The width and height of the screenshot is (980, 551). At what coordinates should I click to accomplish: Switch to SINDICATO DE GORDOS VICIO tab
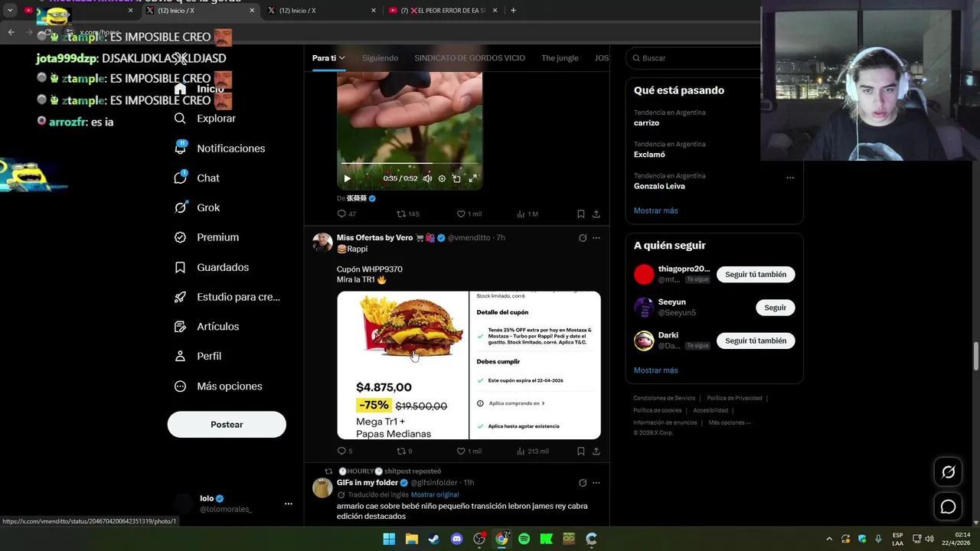coord(469,58)
